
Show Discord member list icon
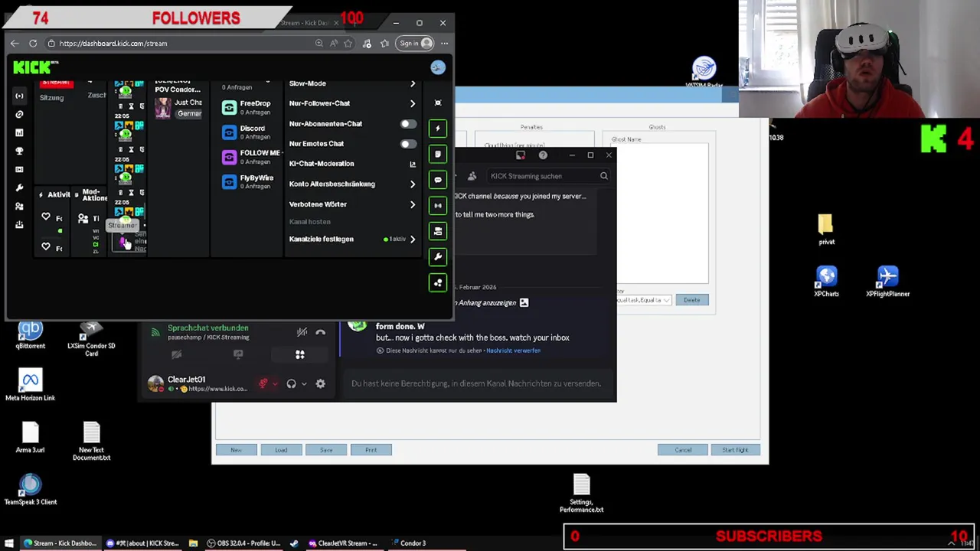(x=472, y=176)
